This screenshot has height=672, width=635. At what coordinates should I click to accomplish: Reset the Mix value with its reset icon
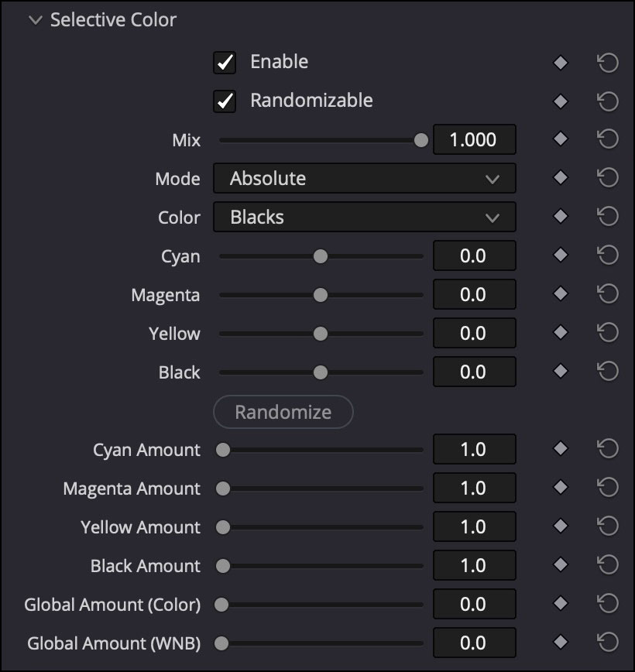coord(608,140)
